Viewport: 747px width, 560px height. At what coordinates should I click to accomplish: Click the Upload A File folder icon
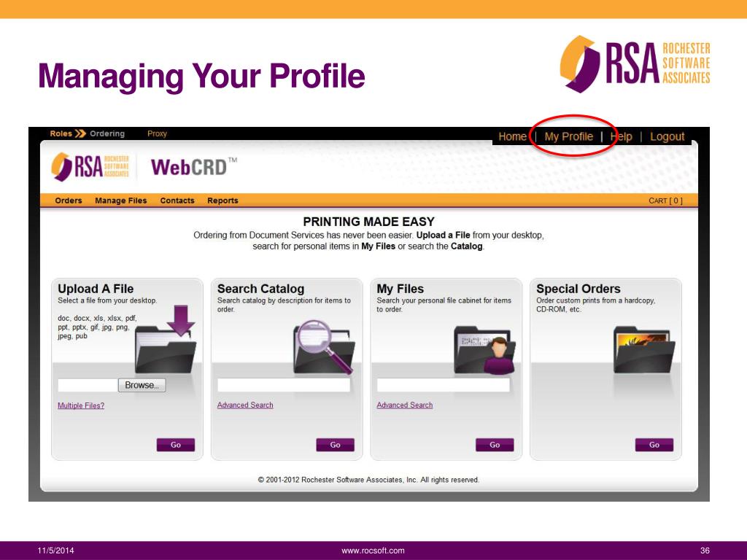pyautogui.click(x=166, y=340)
